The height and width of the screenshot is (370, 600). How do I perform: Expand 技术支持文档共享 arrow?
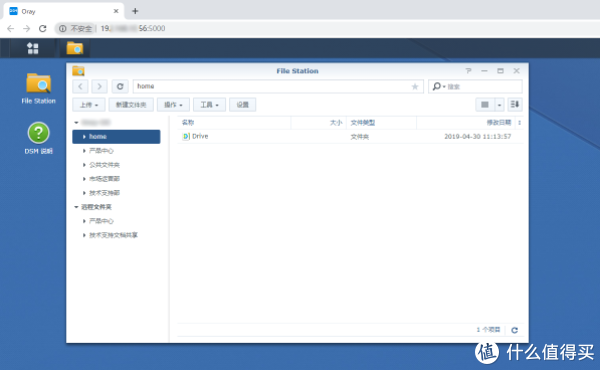point(84,235)
